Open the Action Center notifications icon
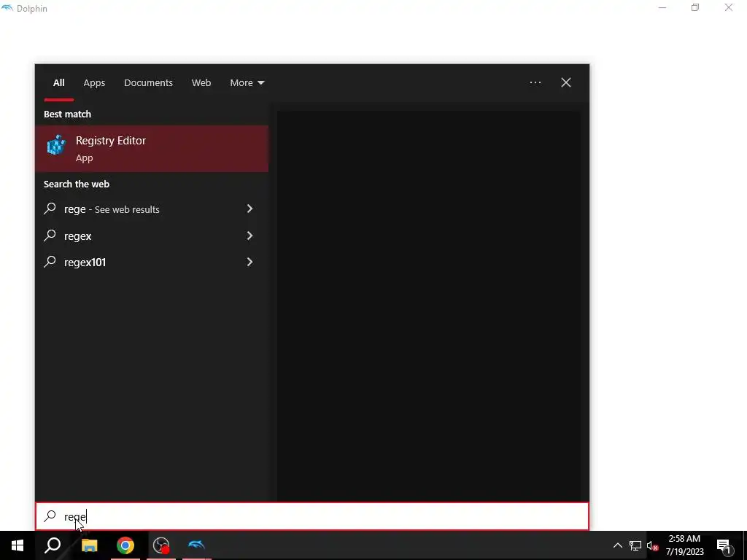Screen dimensions: 747x560 point(724,545)
